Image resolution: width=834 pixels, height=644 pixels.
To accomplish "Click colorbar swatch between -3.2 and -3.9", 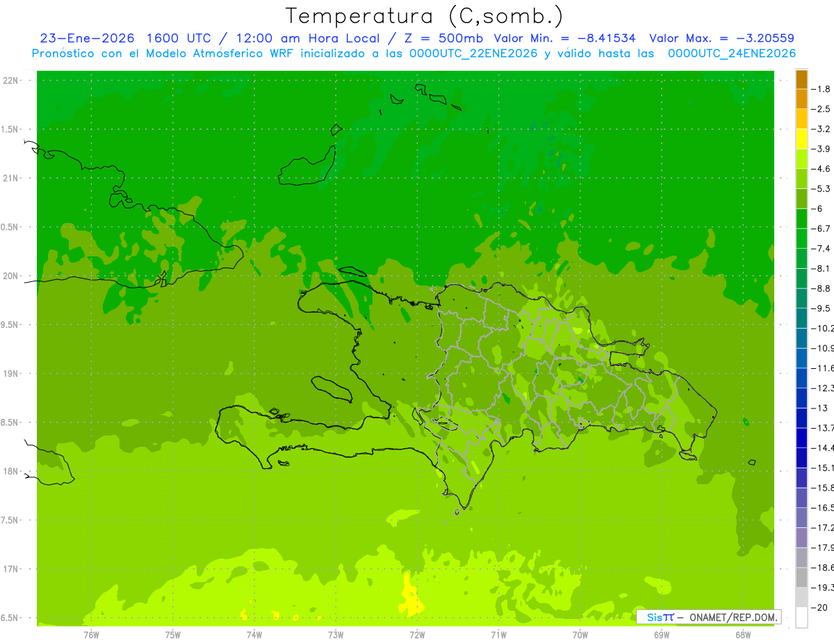I will (801, 139).
